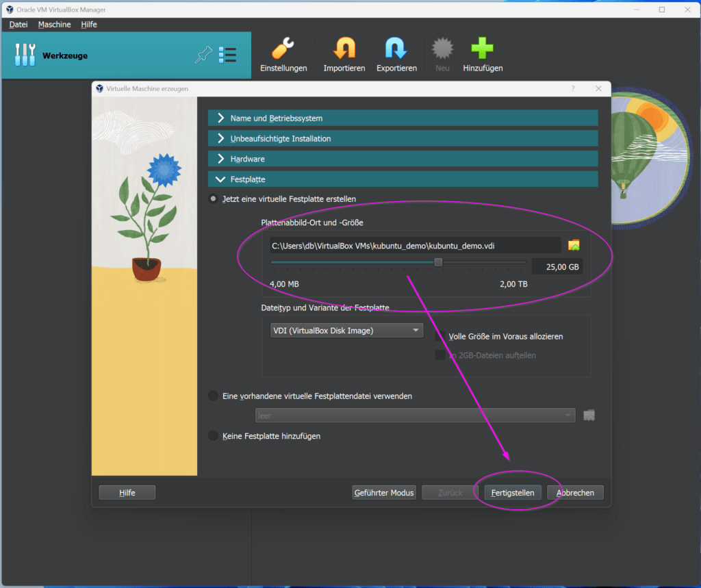Click the disk size slider handle
This screenshot has height=588, width=701.
(438, 262)
